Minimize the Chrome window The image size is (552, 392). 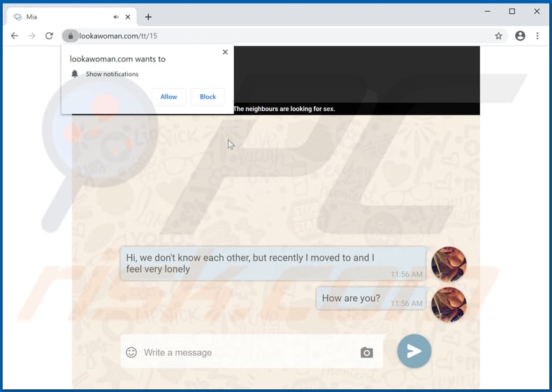coord(488,11)
